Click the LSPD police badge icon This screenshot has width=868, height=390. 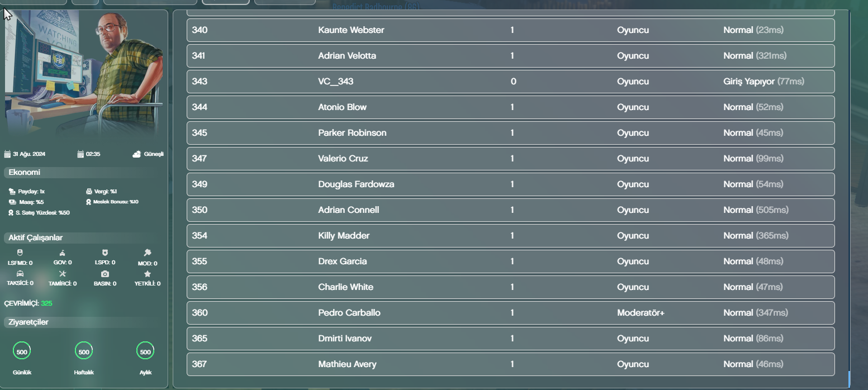click(105, 253)
